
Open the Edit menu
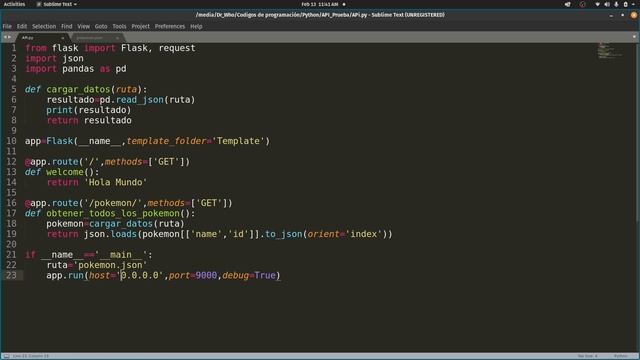point(22,26)
